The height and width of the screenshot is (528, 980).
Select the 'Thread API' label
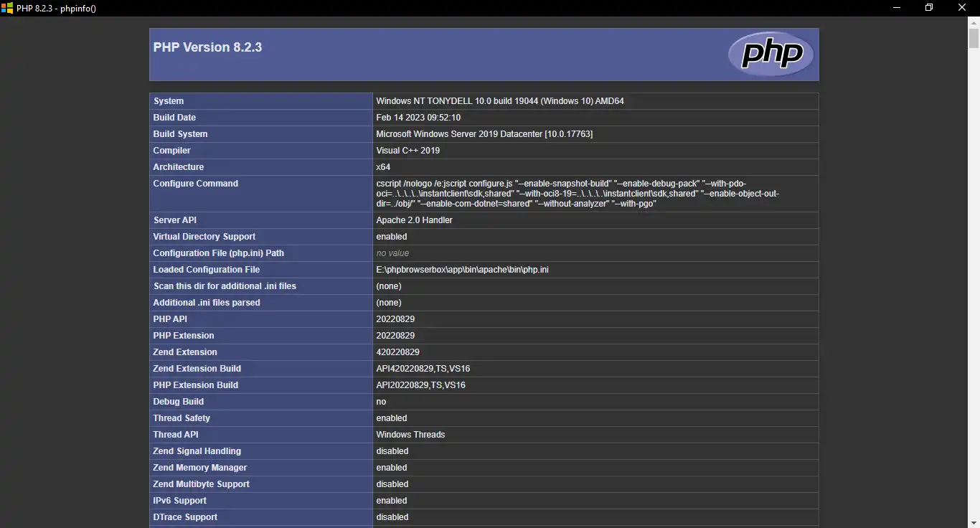[x=176, y=435]
